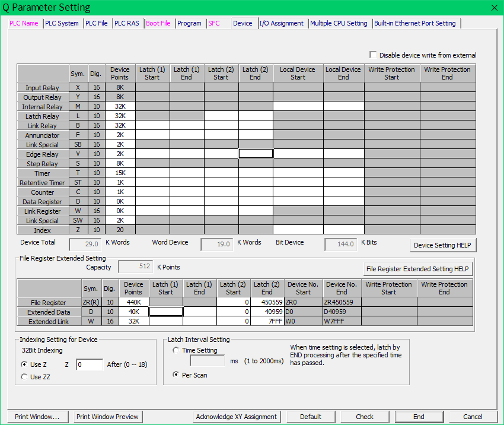This screenshot has height=425, width=504.
Task: Open the PLC RAS tab
Action: 127,23
